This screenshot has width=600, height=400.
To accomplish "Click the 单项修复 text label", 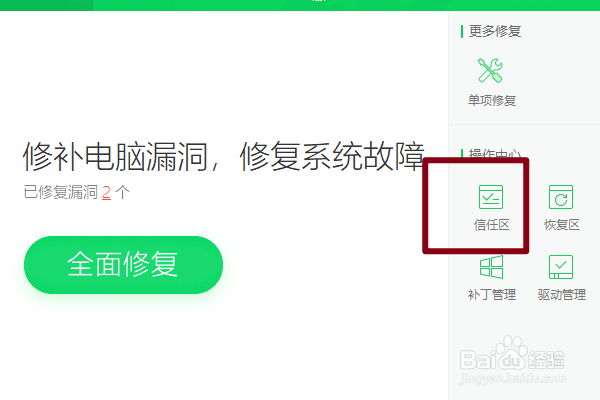I will coord(492,100).
